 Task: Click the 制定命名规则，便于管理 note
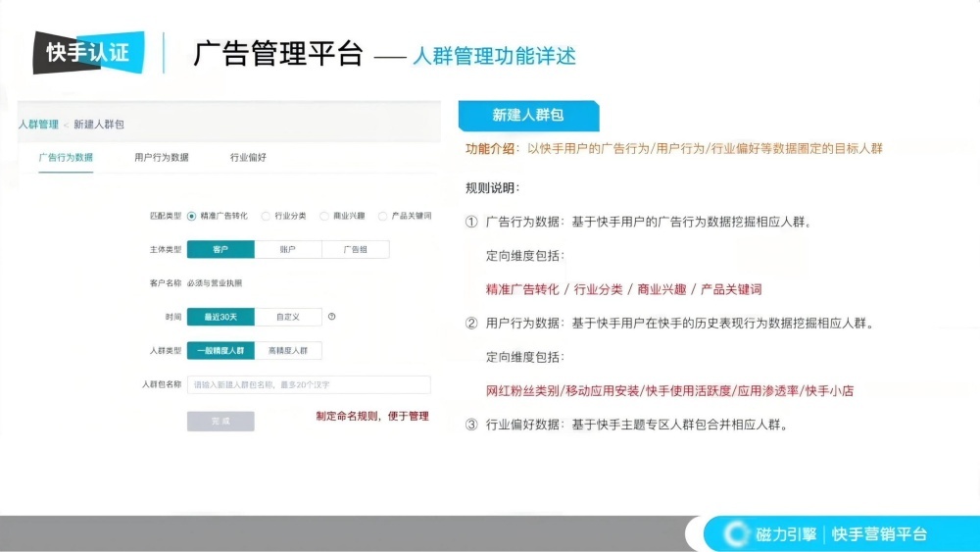(372, 417)
